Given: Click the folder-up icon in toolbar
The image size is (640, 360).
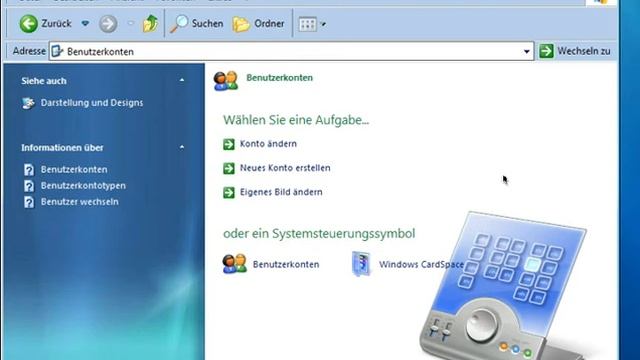Looking at the screenshot, I should click(x=150, y=24).
